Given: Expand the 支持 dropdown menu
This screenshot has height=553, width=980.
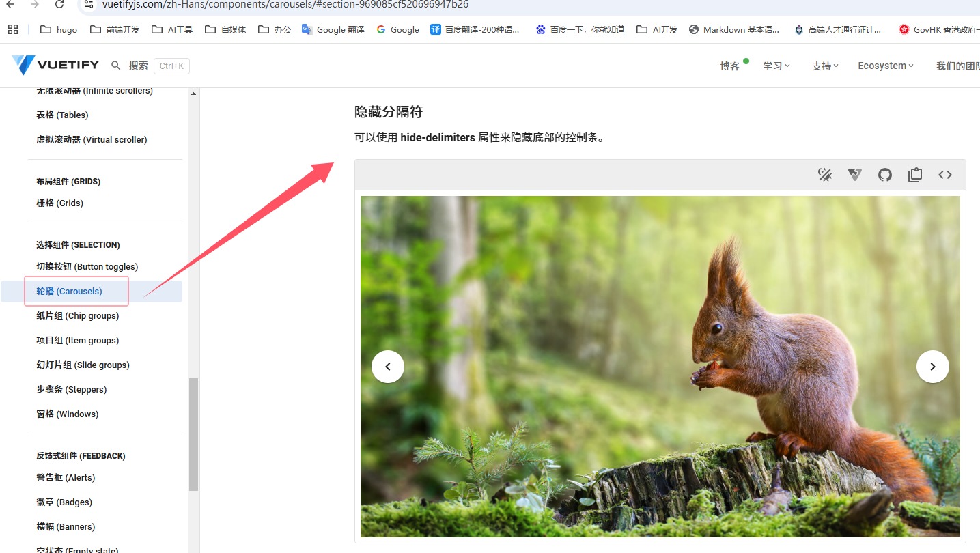Looking at the screenshot, I should pyautogui.click(x=825, y=66).
